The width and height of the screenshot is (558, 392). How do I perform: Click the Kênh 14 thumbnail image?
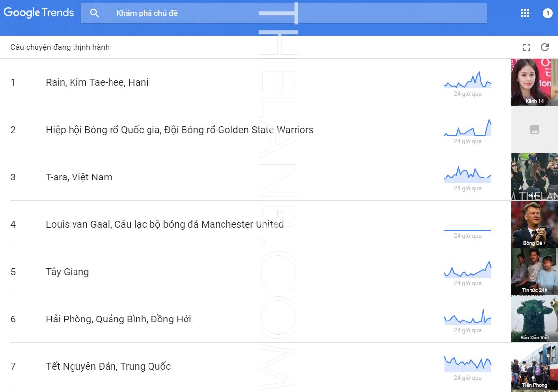point(534,82)
